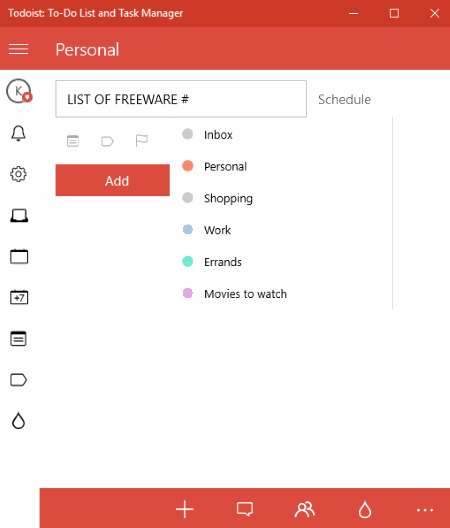Open Labels tag icon in sidebar
The image size is (450, 528).
tap(19, 380)
